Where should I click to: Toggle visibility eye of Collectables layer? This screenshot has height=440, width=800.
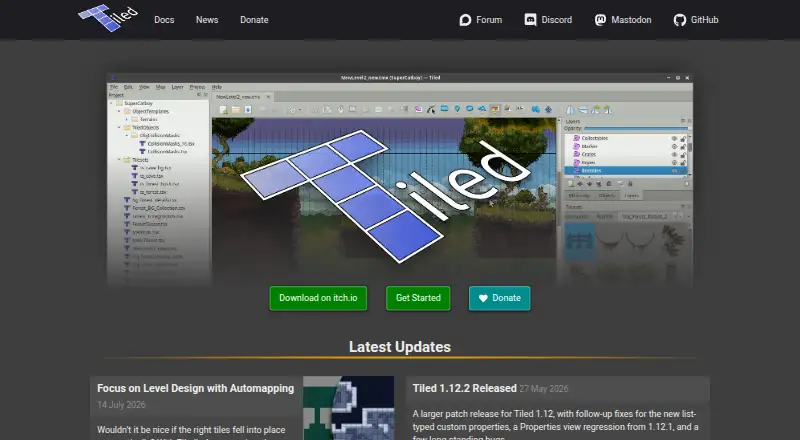pyautogui.click(x=674, y=138)
